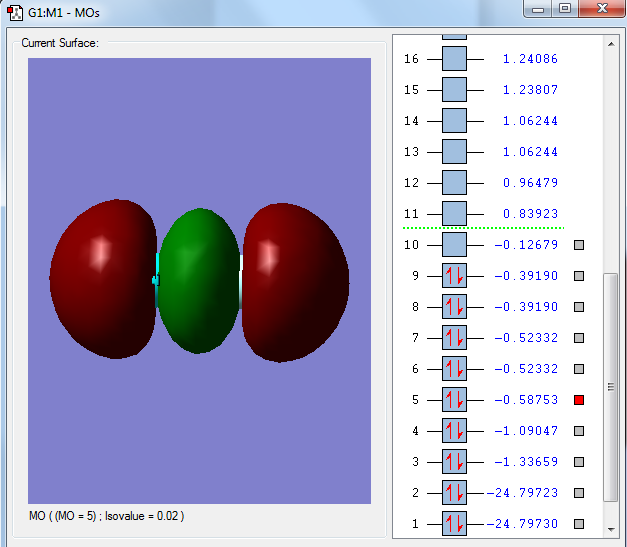The height and width of the screenshot is (547, 627).
Task: Click the green central orbital lobe
Action: tap(199, 281)
